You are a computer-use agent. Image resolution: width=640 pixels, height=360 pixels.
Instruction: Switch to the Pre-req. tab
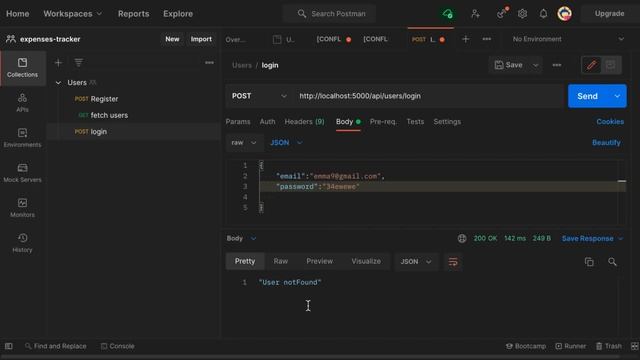tap(383, 122)
